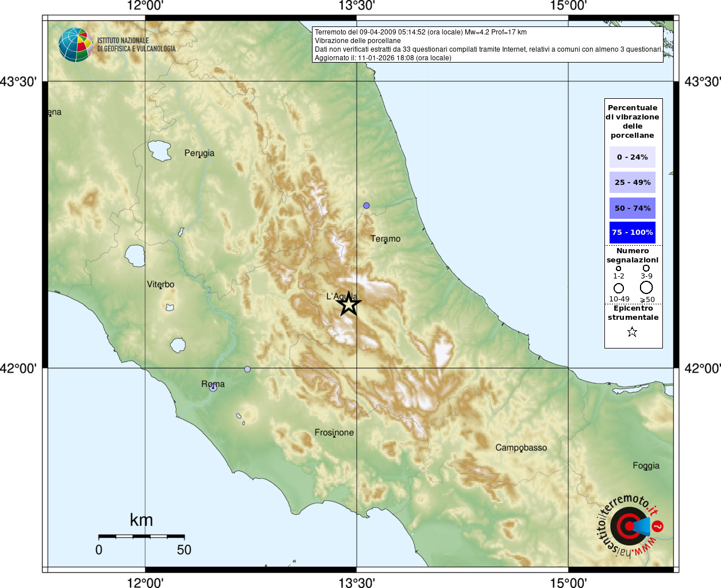Click the Campobasso city label
This screenshot has width=721, height=588.
tap(522, 448)
